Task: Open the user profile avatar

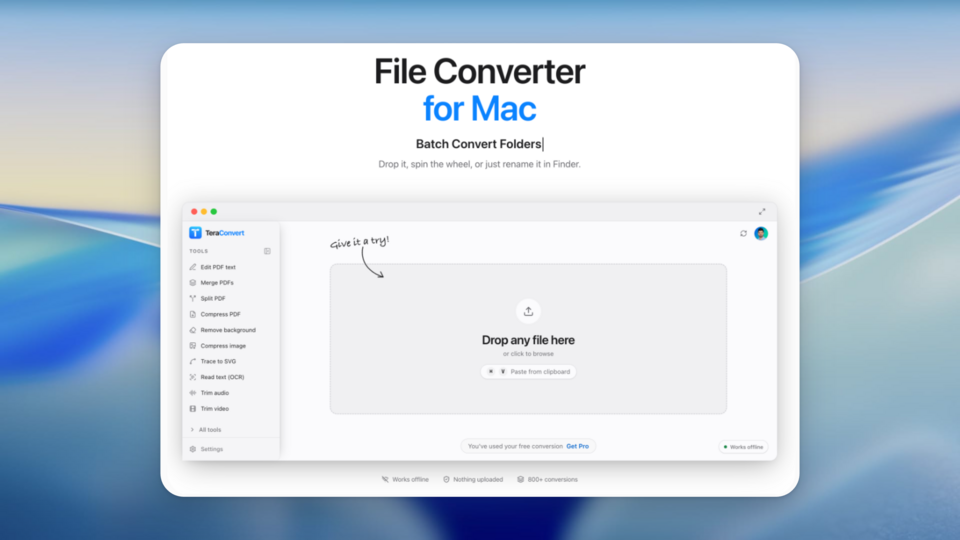Action: pos(761,233)
